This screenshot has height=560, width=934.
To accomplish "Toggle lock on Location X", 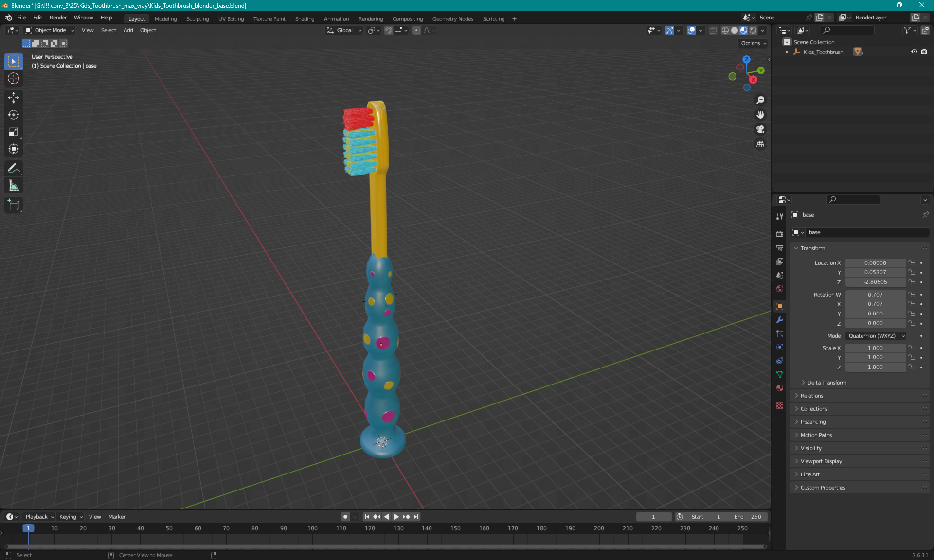I will click(x=912, y=263).
